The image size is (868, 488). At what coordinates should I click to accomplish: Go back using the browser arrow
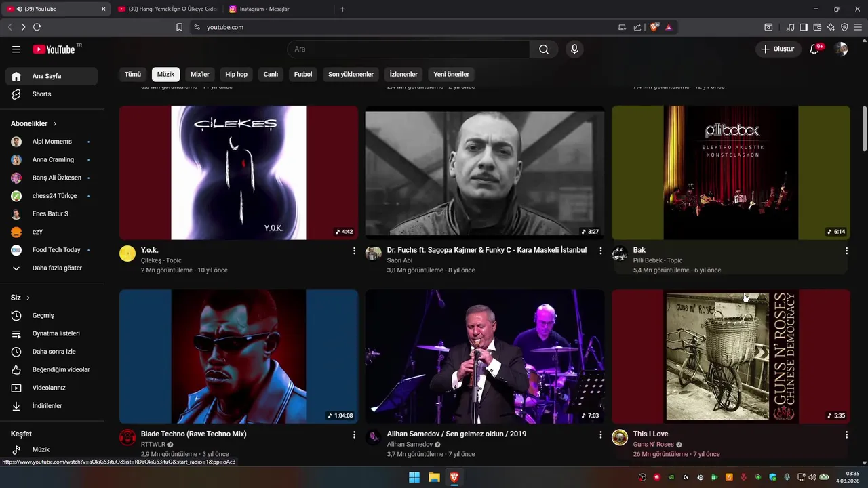click(9, 27)
